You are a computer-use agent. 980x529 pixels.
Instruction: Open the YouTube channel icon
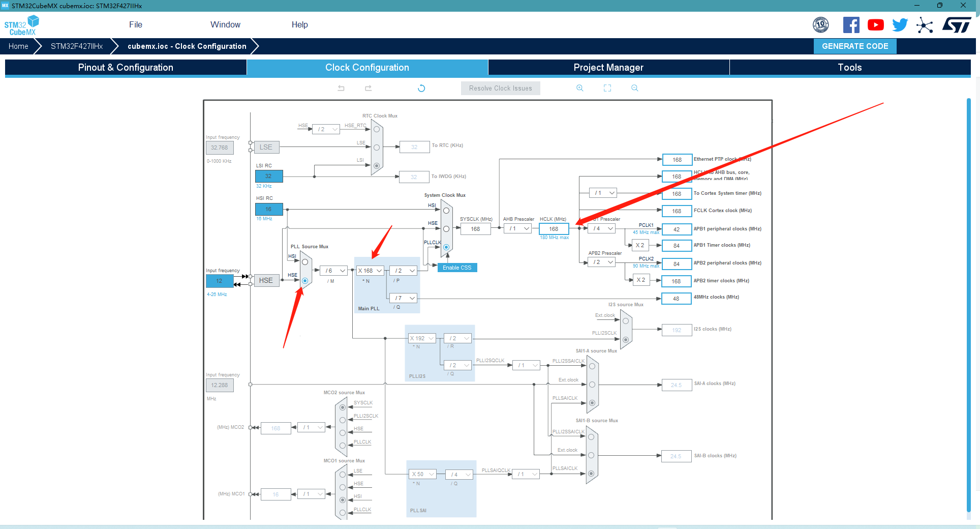876,25
